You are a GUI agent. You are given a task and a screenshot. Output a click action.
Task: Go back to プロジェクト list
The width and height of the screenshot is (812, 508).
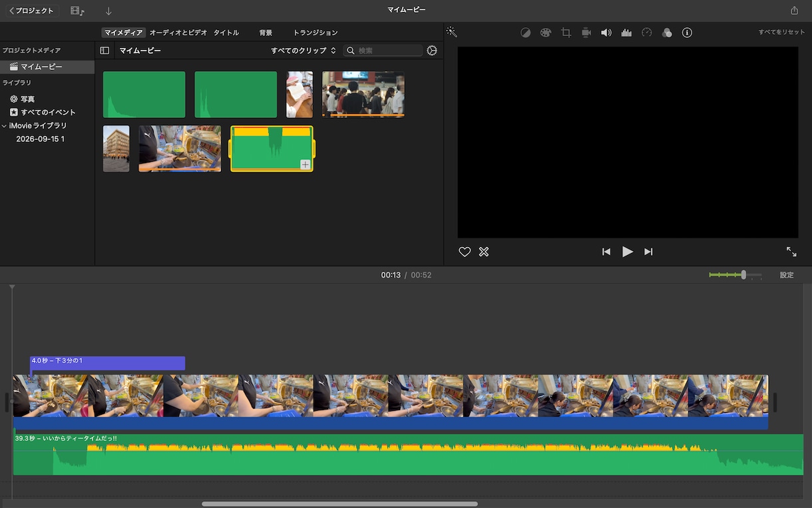point(32,11)
